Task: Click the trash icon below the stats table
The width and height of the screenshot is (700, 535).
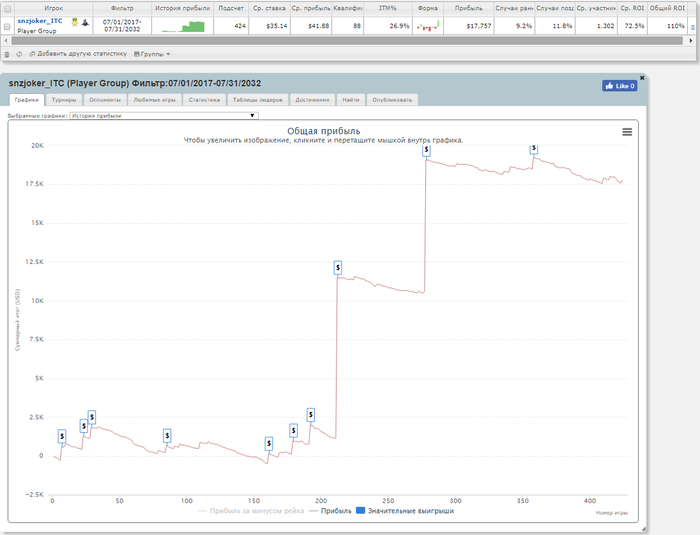Action: point(7,54)
